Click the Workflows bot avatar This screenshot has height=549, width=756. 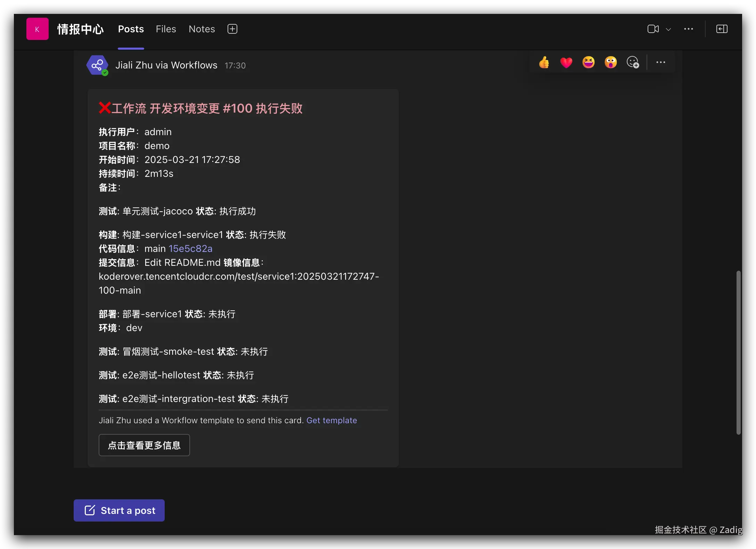[x=97, y=65]
